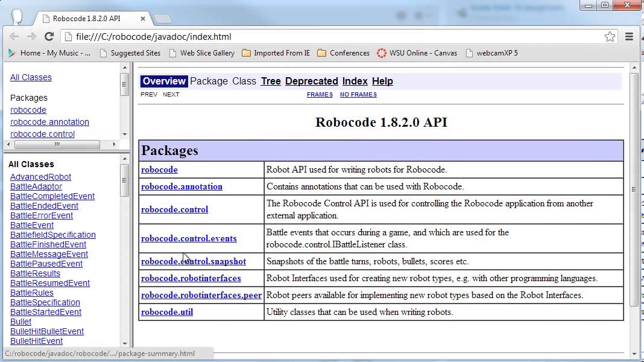
Task: Open the BattleRules class
Action: [x=31, y=293]
